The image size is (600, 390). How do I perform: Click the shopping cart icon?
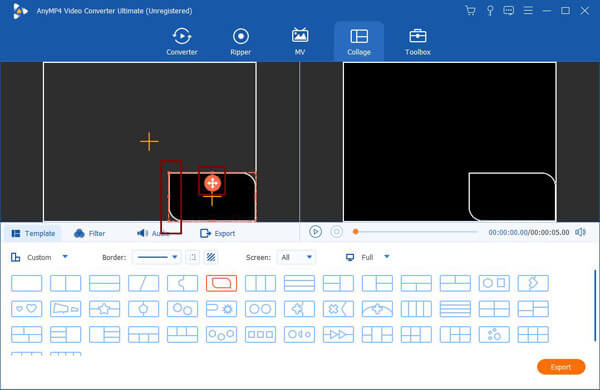coord(470,10)
